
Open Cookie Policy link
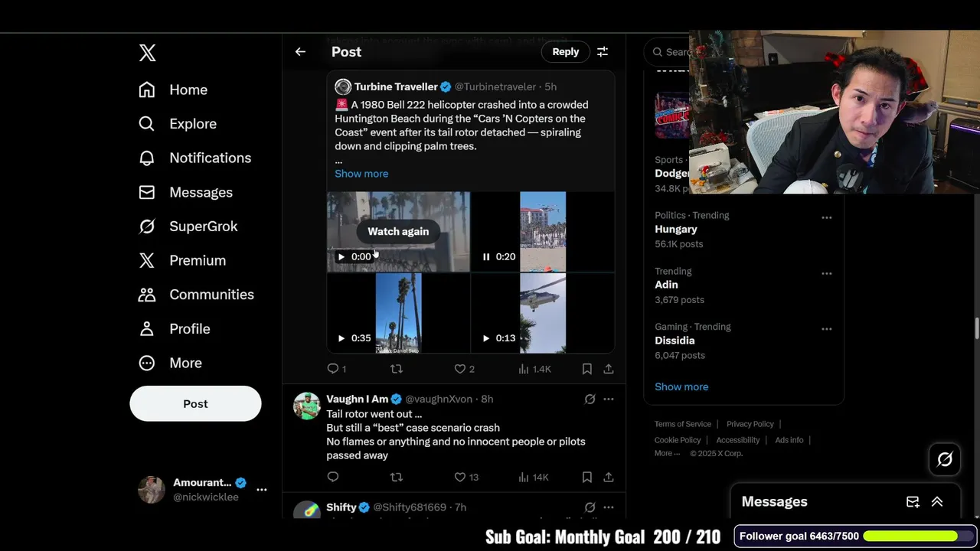[678, 440]
